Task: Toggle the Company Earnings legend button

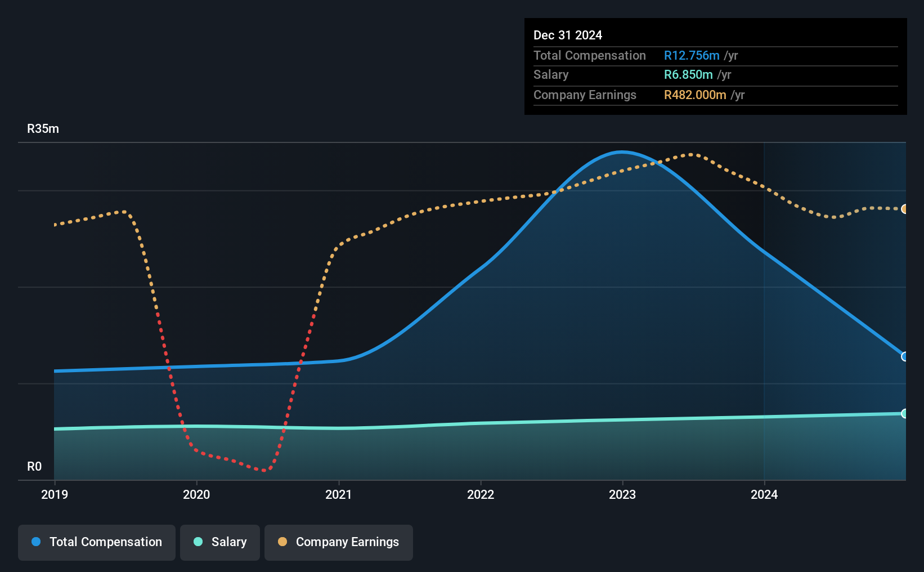Action: pyautogui.click(x=339, y=542)
